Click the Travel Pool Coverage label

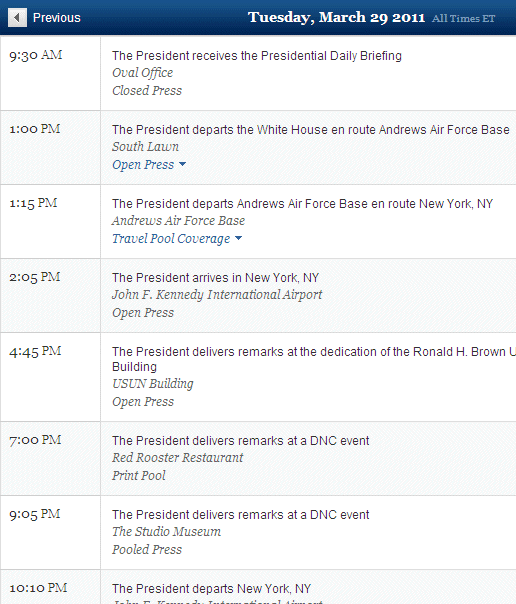point(171,238)
